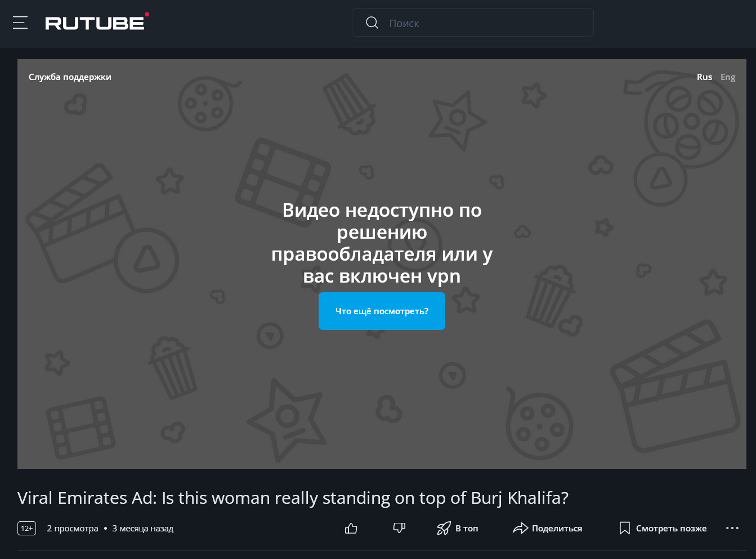Click the search magnifier icon
Viewport: 756px width, 559px height.
[372, 23]
